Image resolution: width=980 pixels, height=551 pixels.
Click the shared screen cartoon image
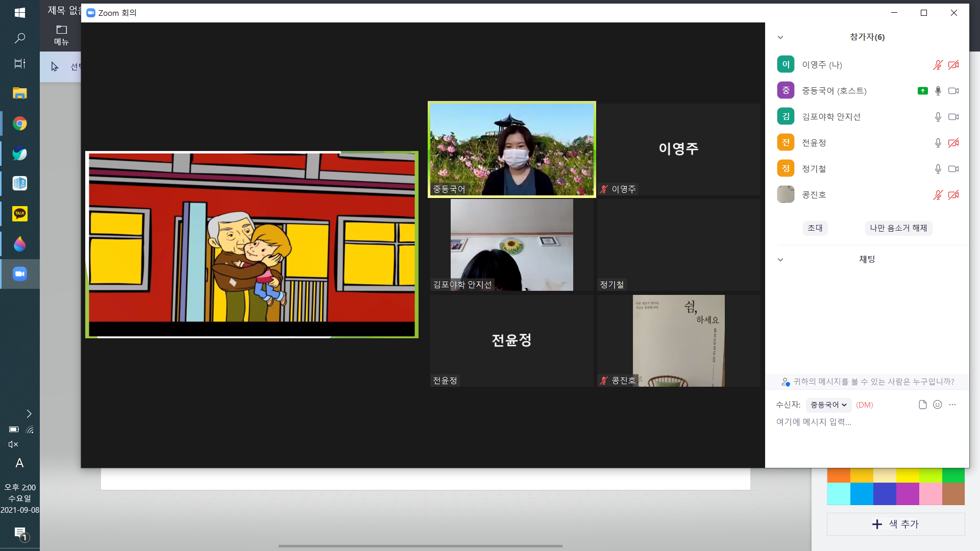252,245
